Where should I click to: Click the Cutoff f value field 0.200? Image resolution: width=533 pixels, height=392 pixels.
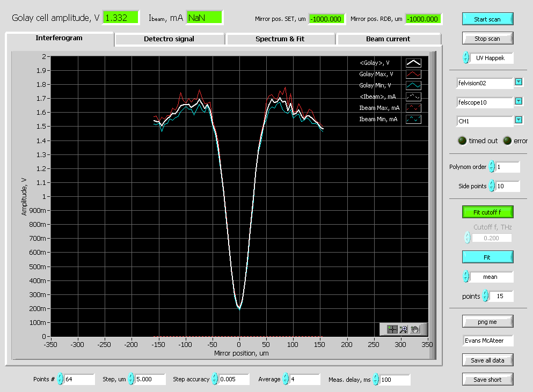(x=492, y=238)
